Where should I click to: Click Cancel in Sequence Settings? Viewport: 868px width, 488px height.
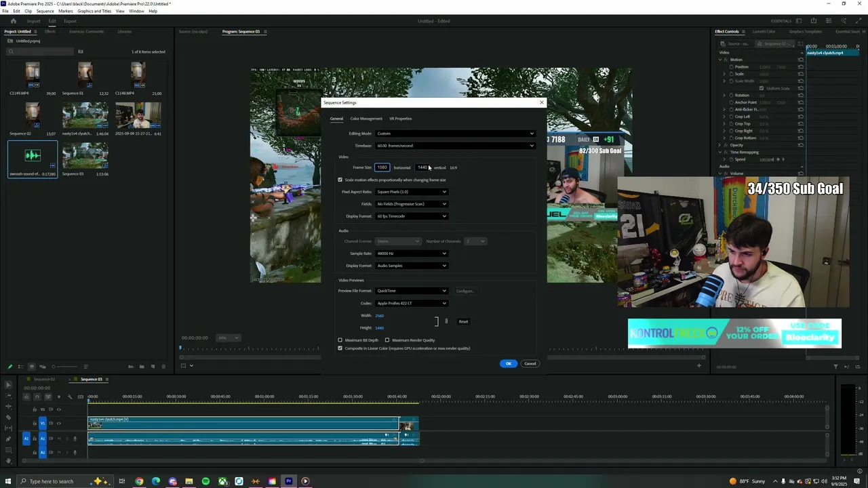point(530,363)
